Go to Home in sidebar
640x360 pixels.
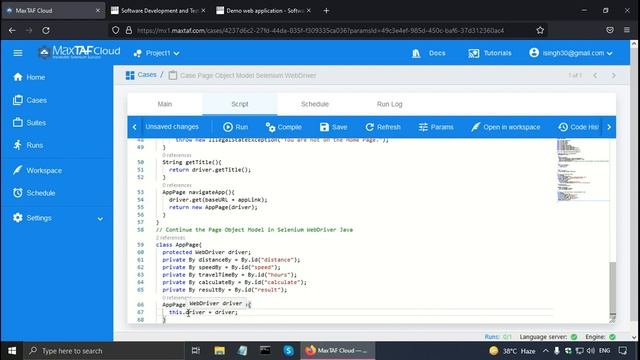coord(29,77)
